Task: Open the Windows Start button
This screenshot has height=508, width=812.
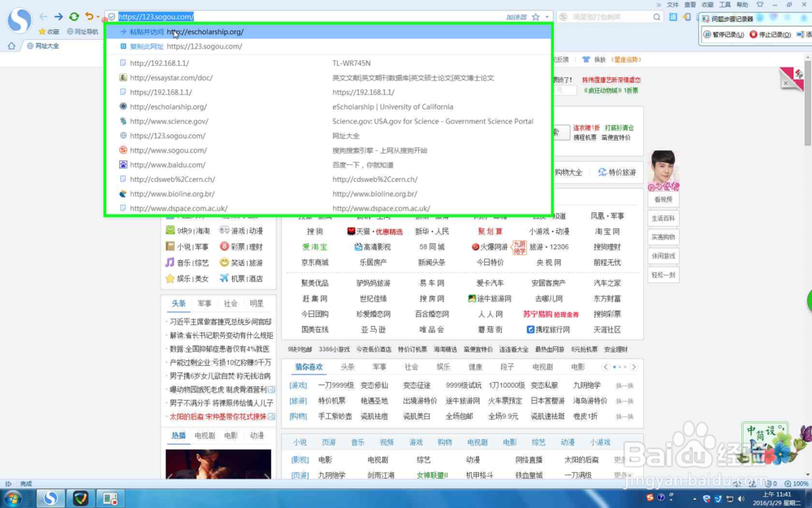Action: click(x=14, y=499)
